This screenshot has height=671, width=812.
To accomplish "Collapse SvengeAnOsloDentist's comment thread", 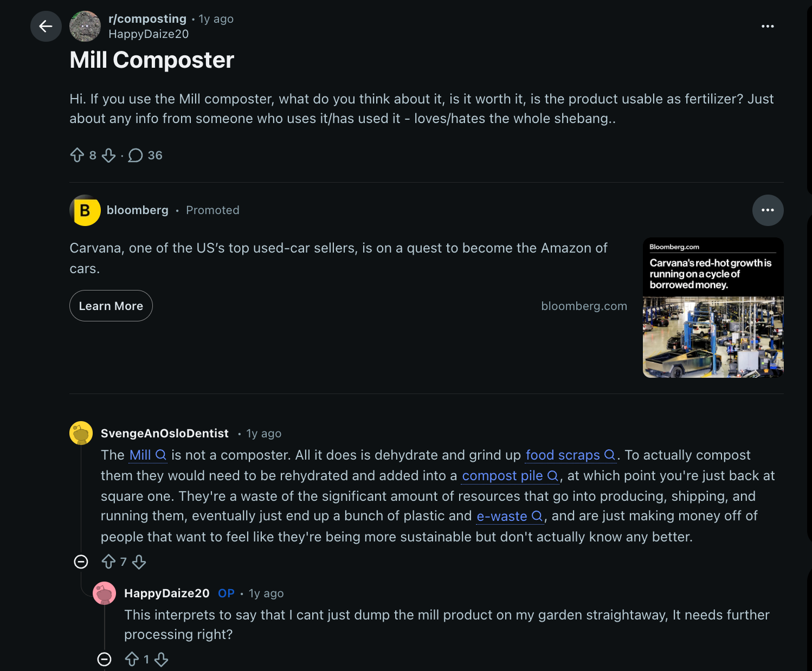I will pos(81,562).
